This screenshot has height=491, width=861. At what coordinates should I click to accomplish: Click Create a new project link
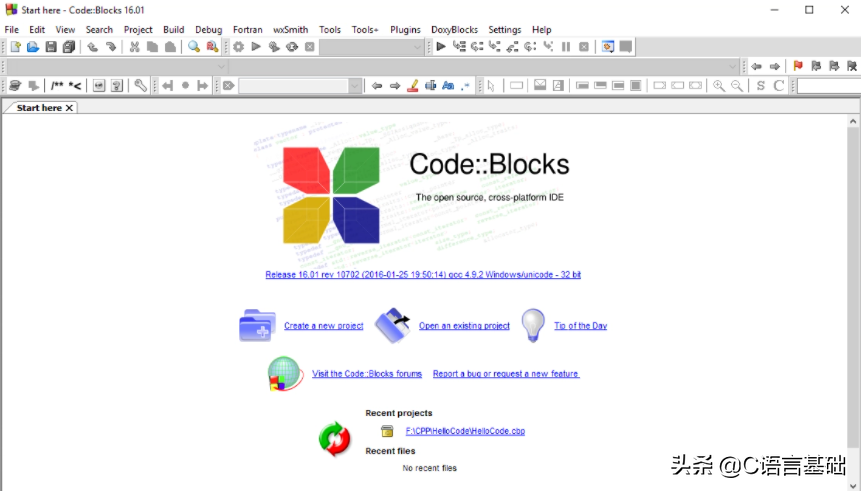tap(323, 326)
